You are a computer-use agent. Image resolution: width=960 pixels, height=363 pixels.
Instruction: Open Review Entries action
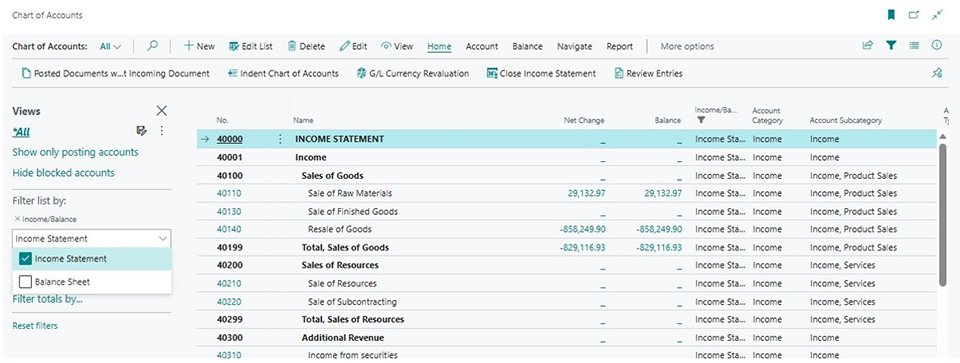pos(648,73)
